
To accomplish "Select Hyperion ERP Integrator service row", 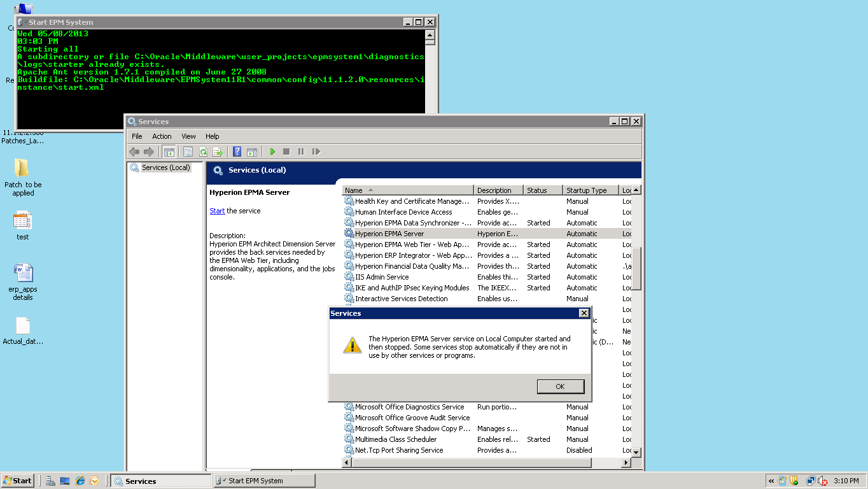I will point(487,255).
